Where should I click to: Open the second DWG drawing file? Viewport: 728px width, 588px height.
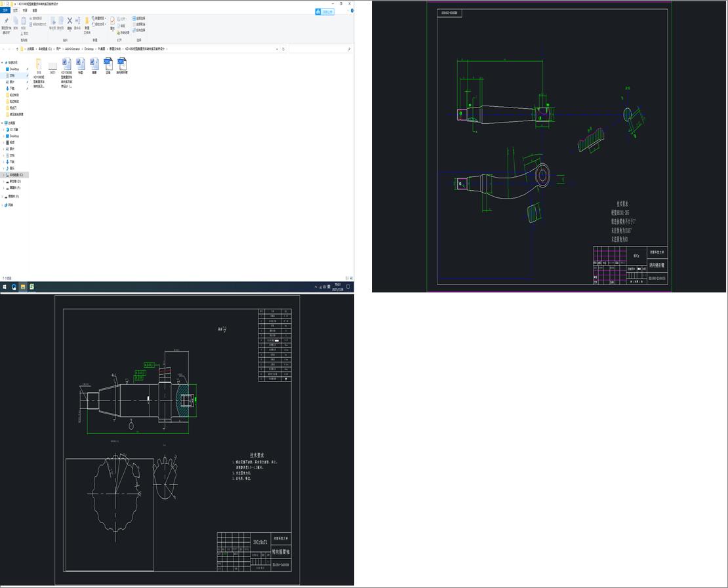122,64
